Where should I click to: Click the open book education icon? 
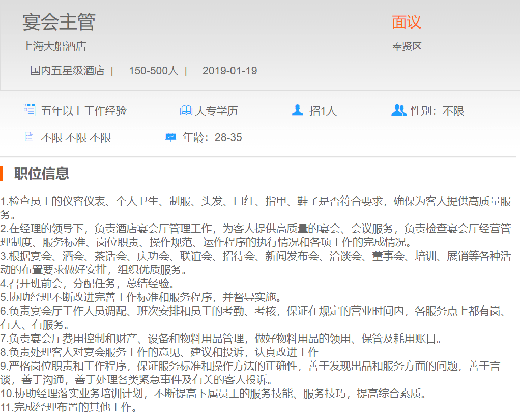(x=186, y=110)
